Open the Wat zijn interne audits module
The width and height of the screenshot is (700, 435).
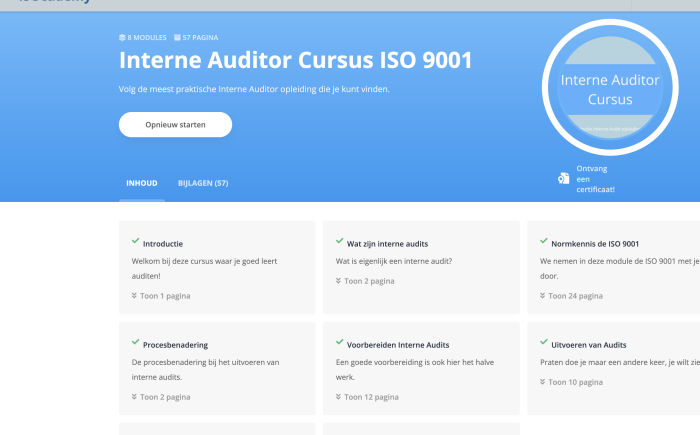(388, 244)
